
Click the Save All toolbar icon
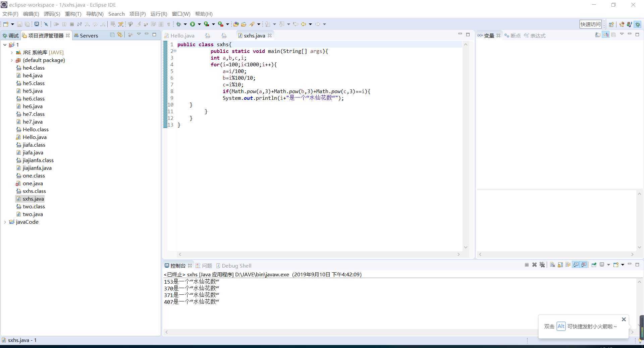click(x=27, y=24)
